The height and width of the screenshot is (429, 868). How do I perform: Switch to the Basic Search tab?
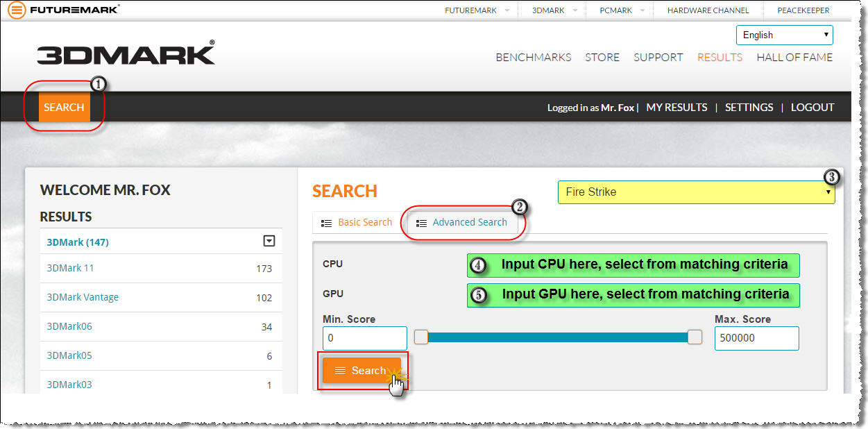point(357,223)
